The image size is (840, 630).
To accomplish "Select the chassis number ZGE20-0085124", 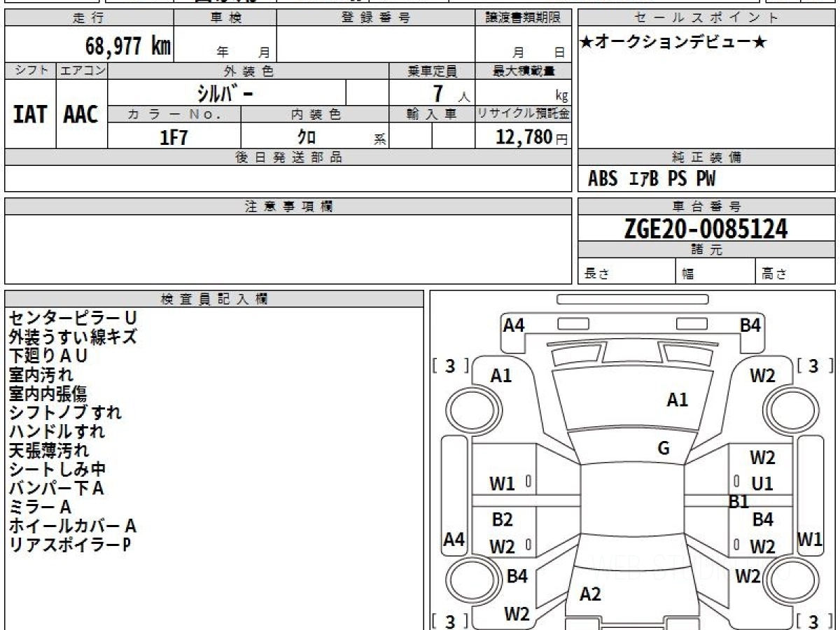I will (706, 229).
